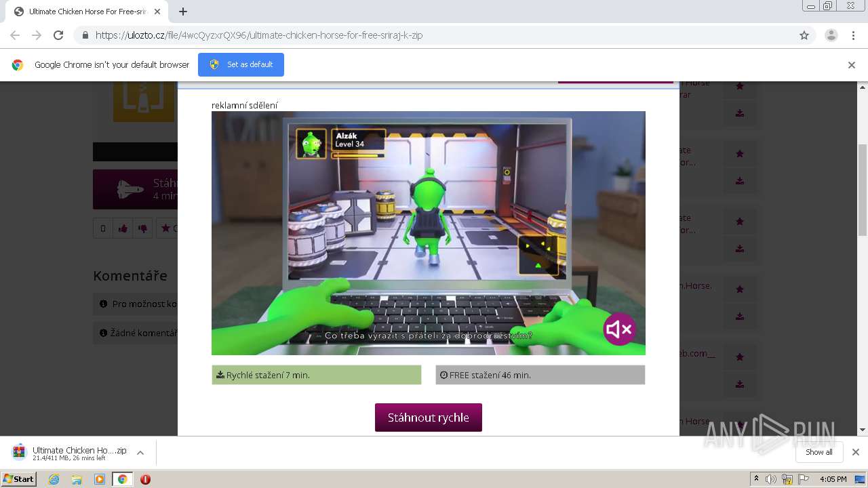
Task: Download the first related file icon
Action: click(x=740, y=113)
